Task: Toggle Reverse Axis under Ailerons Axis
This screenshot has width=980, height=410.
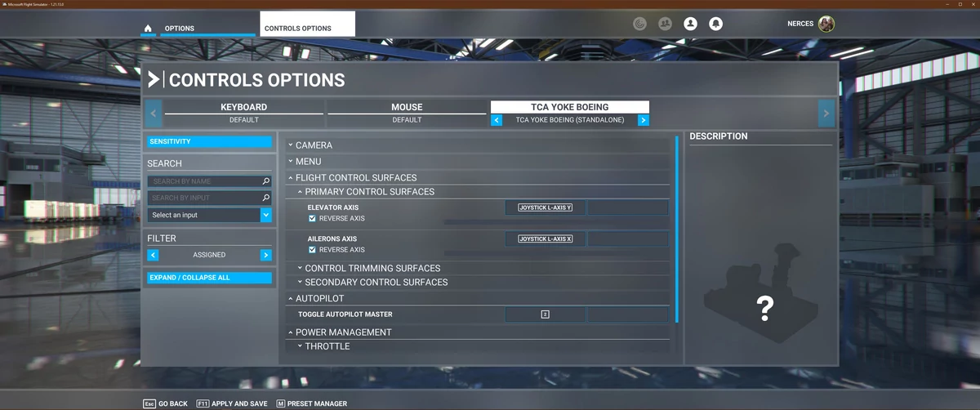Action: pos(313,250)
